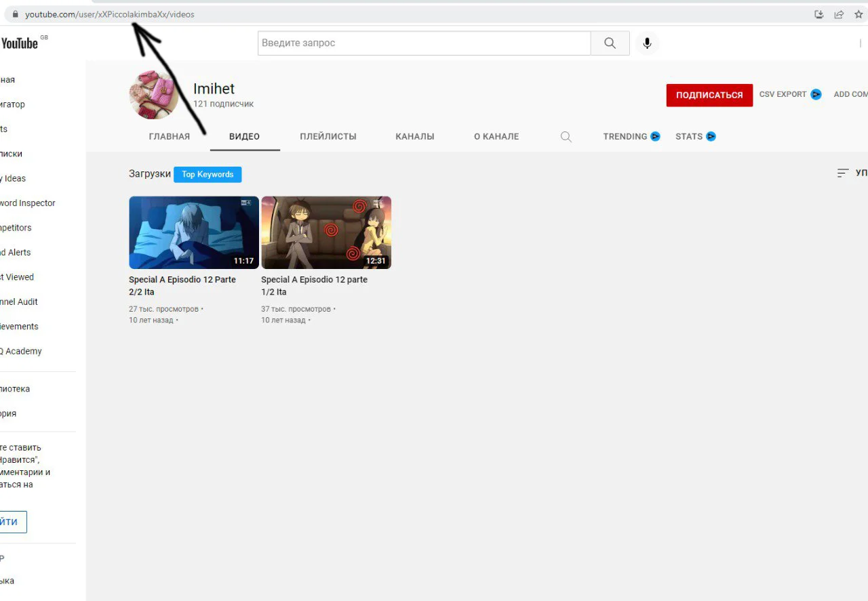868x601 pixels.
Task: Open Keyword Inspector in the sidebar
Action: [28, 203]
